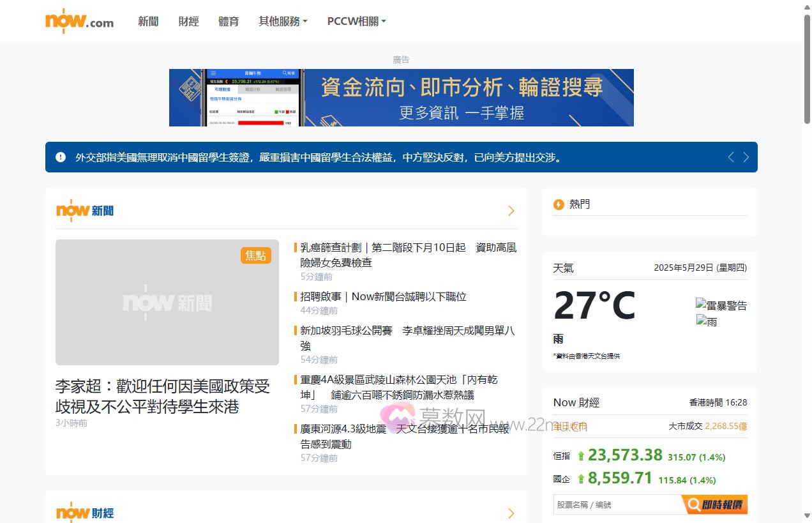This screenshot has height=523, width=812.
Task: Click the featured news thumbnail image
Action: [x=167, y=302]
